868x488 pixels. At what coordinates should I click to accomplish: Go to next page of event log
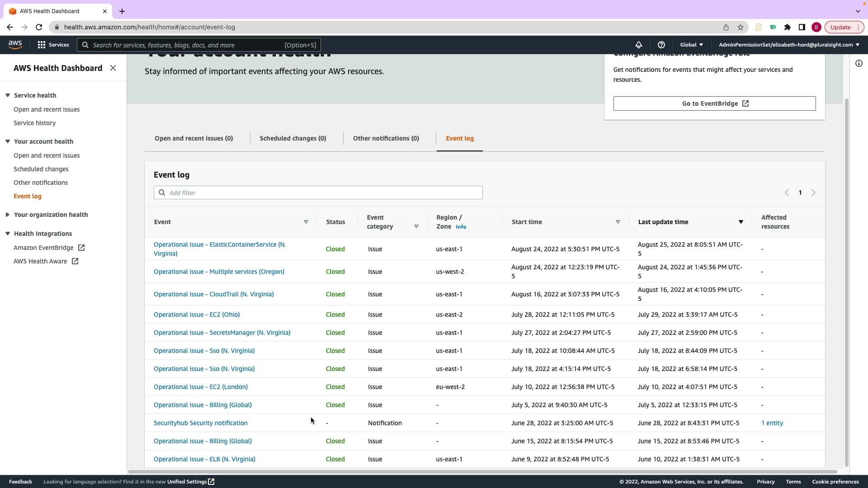click(x=813, y=192)
